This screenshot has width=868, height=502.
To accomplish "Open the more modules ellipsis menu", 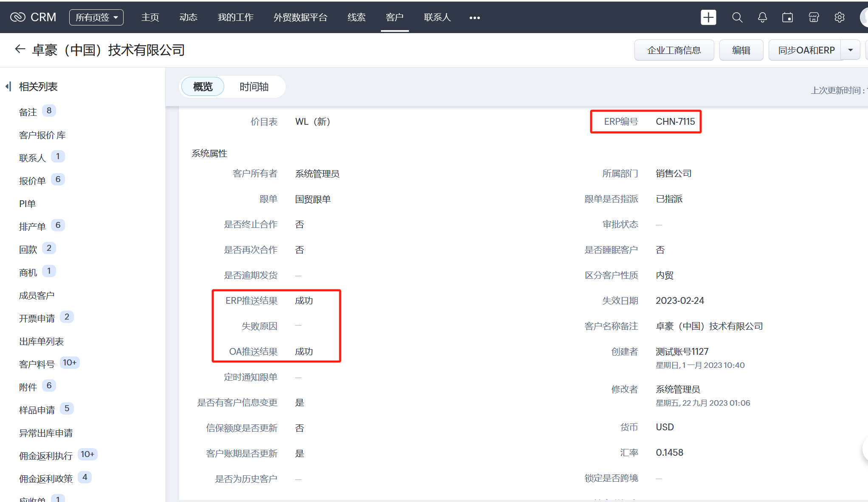I will tap(474, 18).
